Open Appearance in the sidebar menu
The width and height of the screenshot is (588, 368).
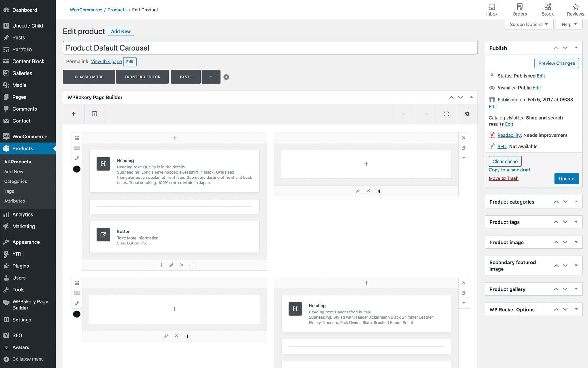(26, 242)
